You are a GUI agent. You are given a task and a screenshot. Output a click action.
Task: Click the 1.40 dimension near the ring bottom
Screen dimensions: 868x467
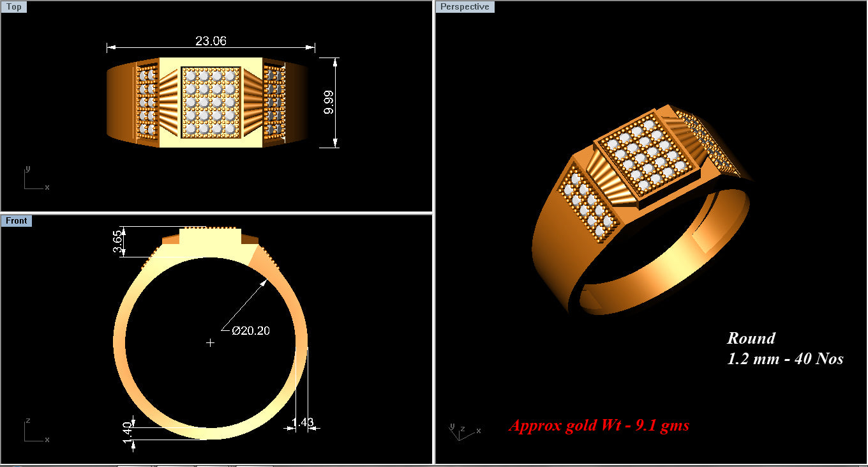128,431
